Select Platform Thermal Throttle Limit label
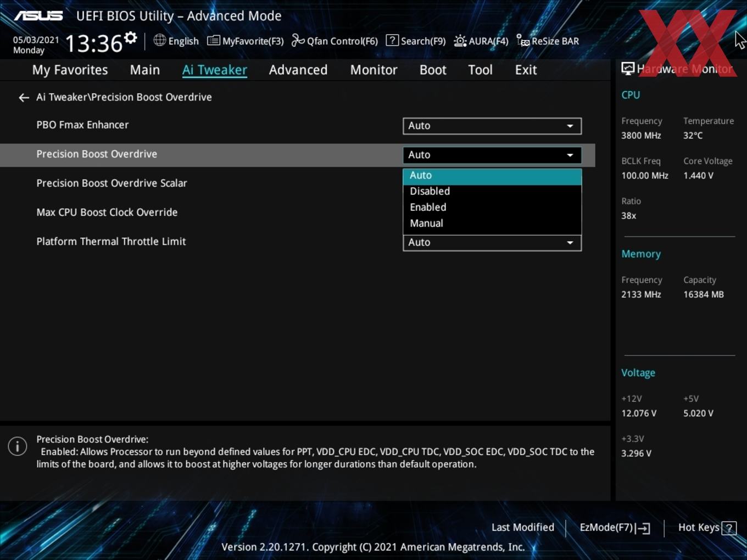 pyautogui.click(x=111, y=242)
